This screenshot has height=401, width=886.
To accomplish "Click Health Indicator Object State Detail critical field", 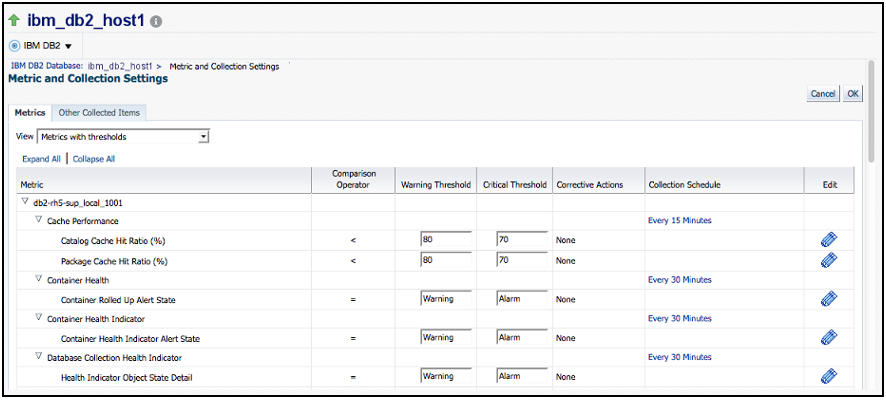I will [x=522, y=376].
